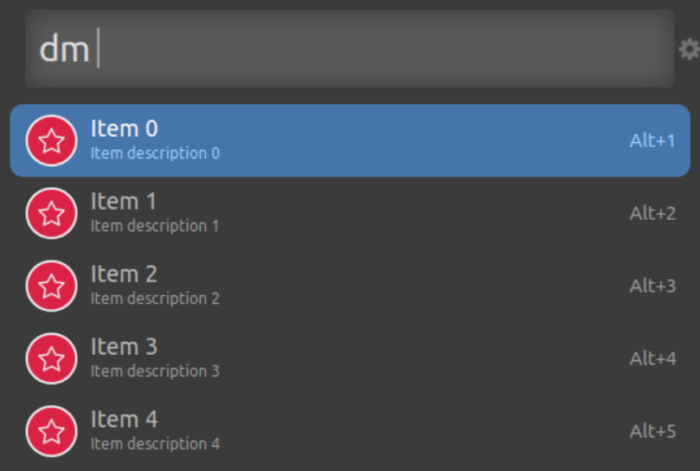This screenshot has width=700, height=471.
Task: Click the Alt+4 shortcut label
Action: [652, 358]
